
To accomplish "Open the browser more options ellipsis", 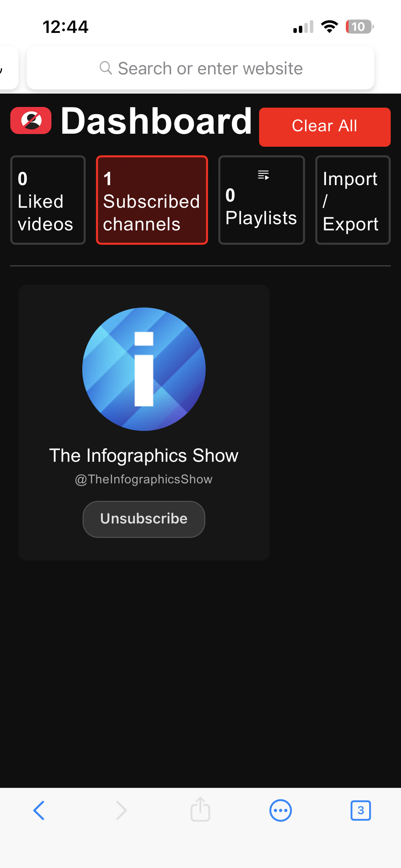I will pyautogui.click(x=280, y=810).
